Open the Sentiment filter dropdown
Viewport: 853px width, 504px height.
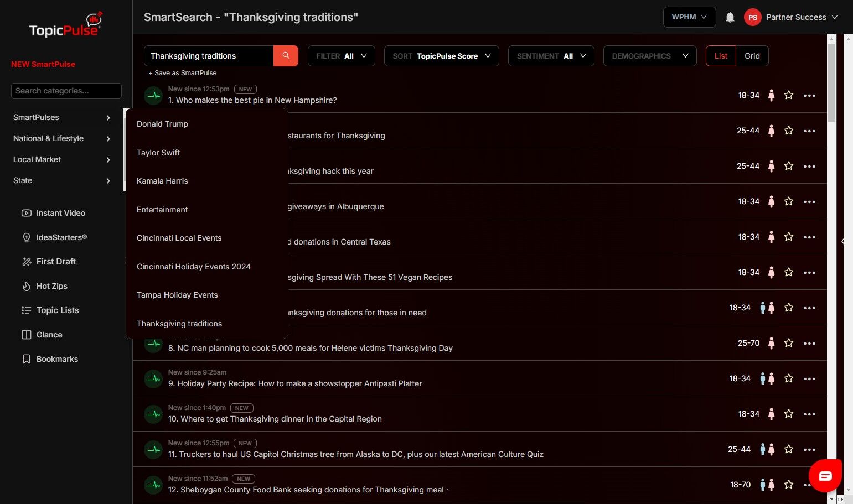click(551, 56)
